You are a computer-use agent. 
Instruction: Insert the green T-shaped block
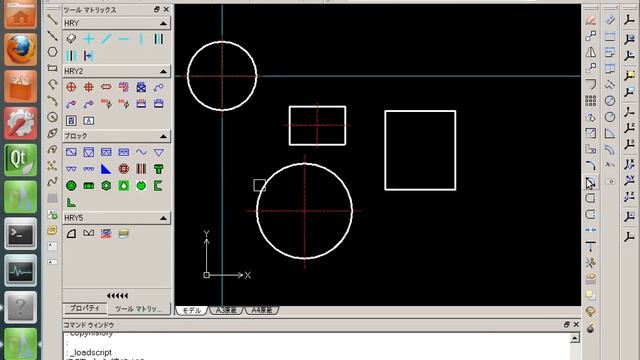coord(159,169)
